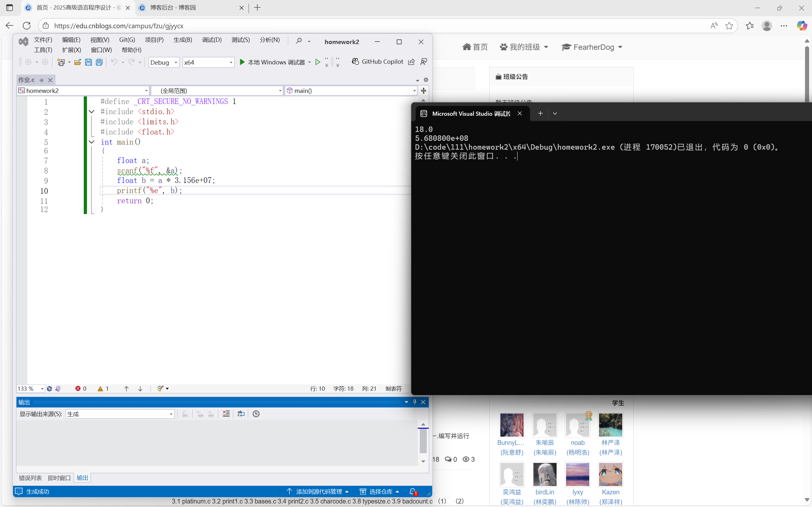Click the code cleanup broom icon
Viewport: 812px width, 507px height.
click(160, 388)
